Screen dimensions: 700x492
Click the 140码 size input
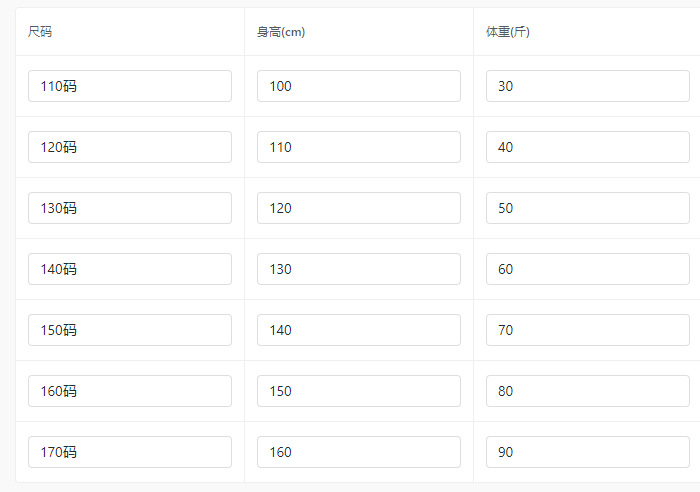pos(130,269)
